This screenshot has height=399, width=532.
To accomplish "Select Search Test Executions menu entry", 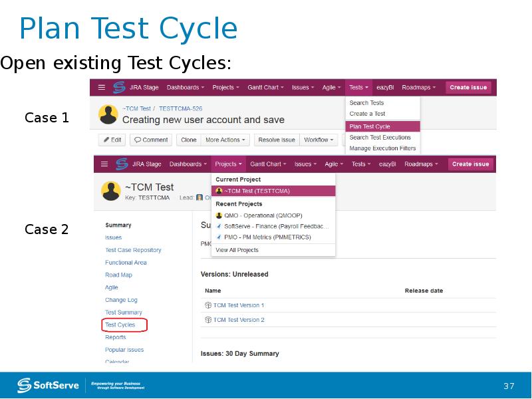I will pyautogui.click(x=383, y=138).
